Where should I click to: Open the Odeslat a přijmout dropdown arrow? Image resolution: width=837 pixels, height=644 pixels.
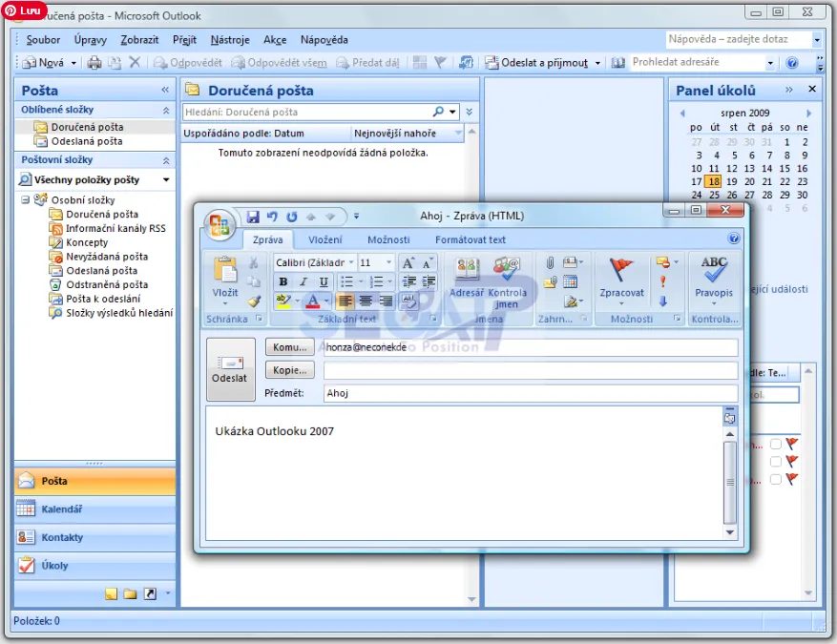(598, 63)
